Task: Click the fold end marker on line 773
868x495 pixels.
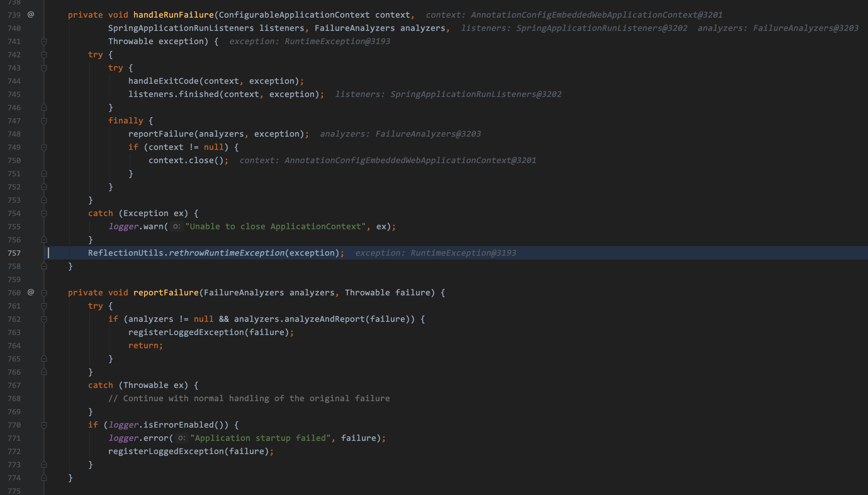Action: pos(44,464)
